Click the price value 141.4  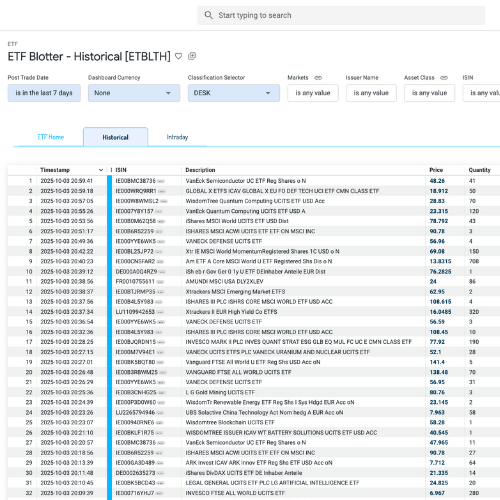click(437, 362)
